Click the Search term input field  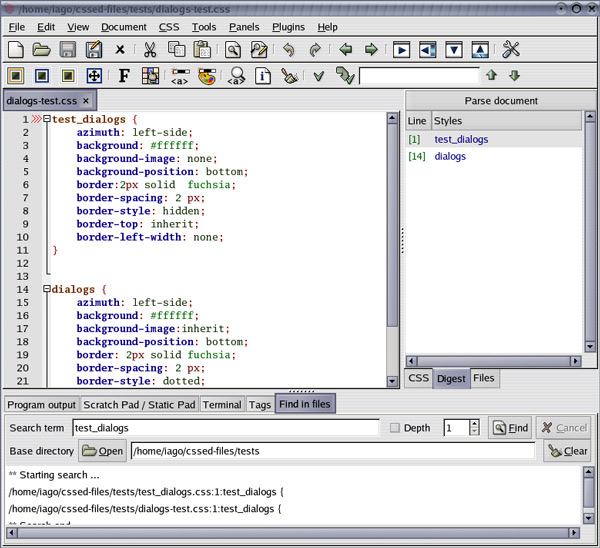(x=226, y=428)
